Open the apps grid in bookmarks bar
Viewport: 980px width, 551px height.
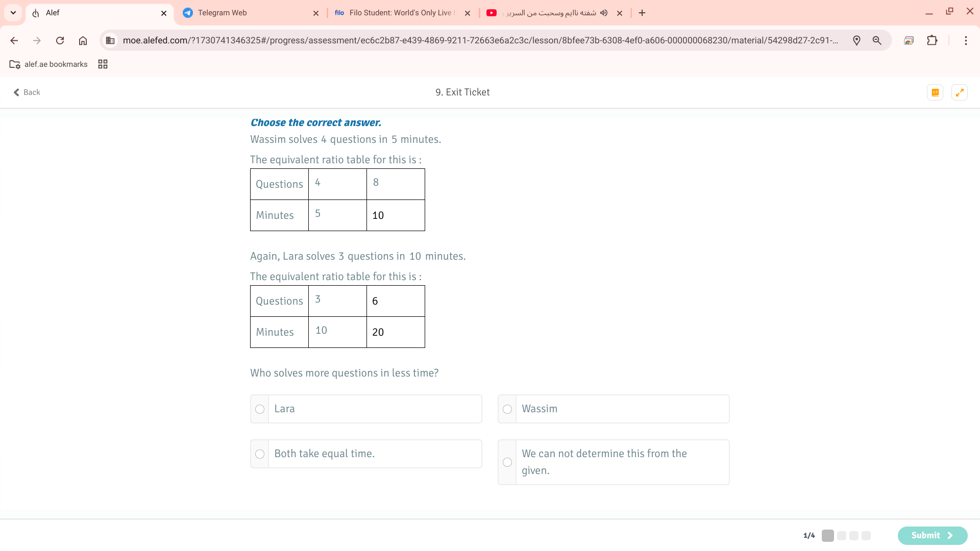pyautogui.click(x=103, y=64)
